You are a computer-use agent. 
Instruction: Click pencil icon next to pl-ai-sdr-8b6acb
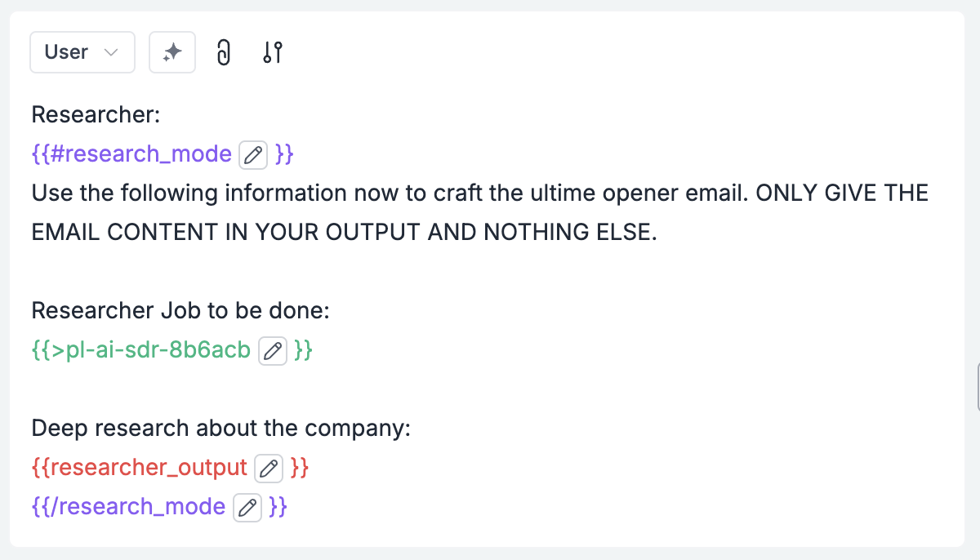pos(273,350)
